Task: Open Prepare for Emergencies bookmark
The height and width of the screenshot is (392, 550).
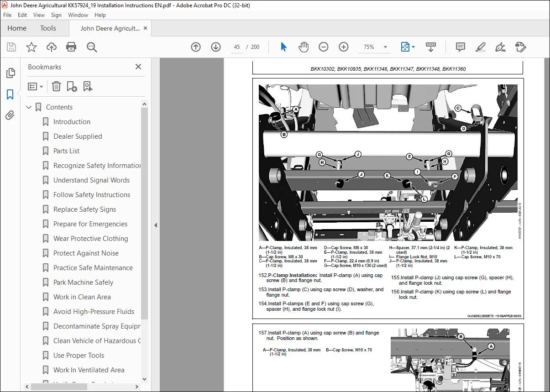Action: click(x=90, y=224)
